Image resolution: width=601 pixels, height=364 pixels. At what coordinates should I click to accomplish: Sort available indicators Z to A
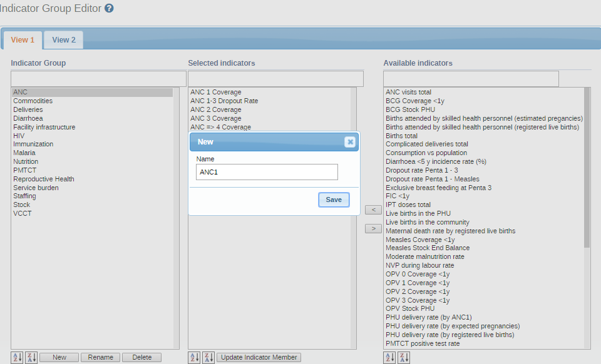coord(404,357)
